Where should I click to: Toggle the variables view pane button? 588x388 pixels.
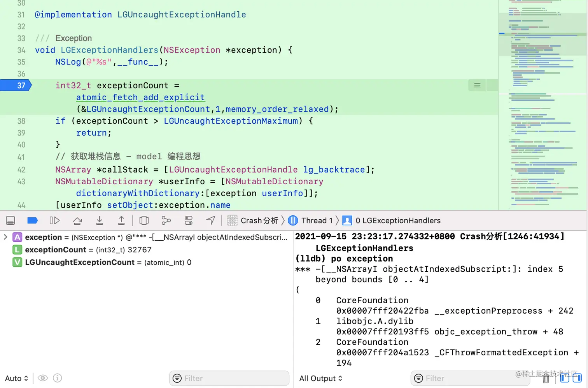tap(565, 378)
